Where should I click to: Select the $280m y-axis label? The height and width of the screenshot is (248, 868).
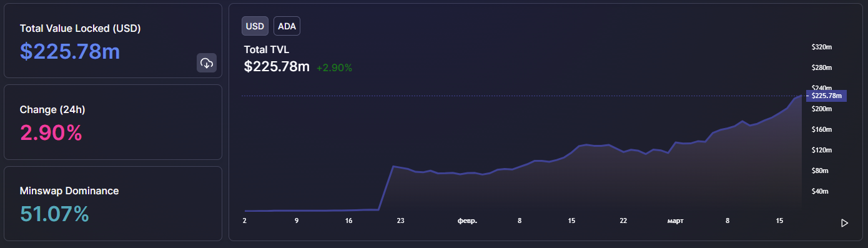tap(822, 67)
